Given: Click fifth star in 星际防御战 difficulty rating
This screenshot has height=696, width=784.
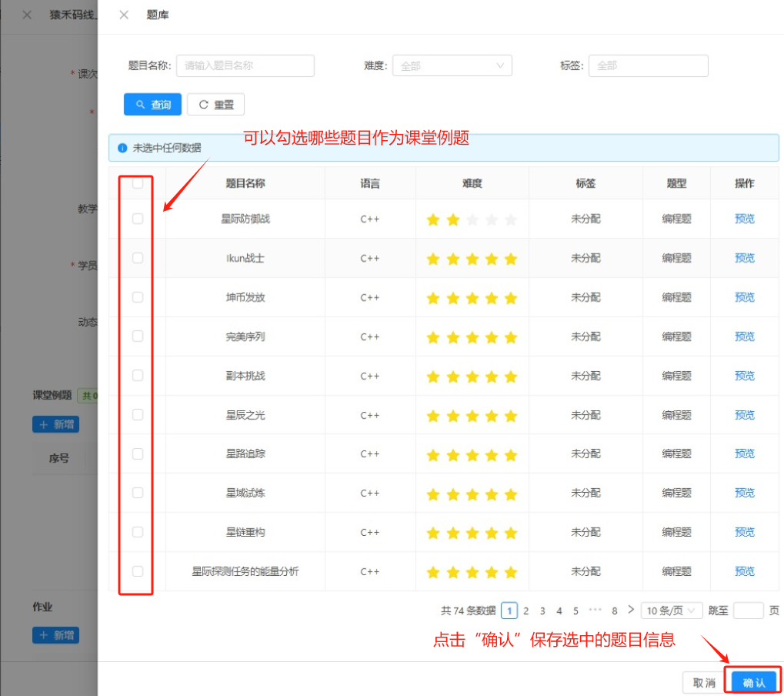Looking at the screenshot, I should 511,219.
